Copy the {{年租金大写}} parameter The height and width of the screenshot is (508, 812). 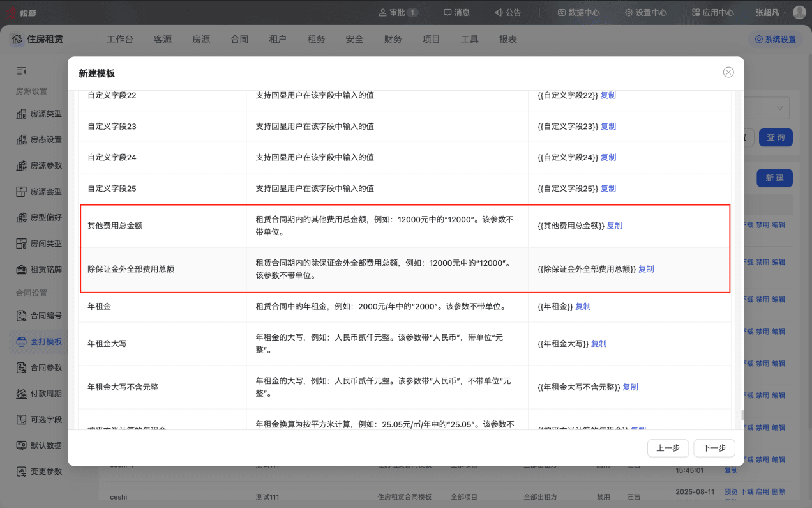(599, 343)
